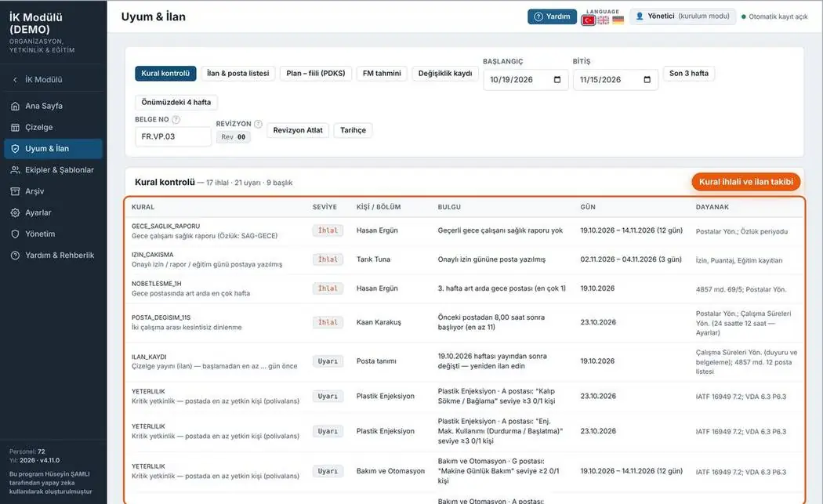Switch language to English flag
Screen dimensions: 823x504
pyautogui.click(x=604, y=20)
